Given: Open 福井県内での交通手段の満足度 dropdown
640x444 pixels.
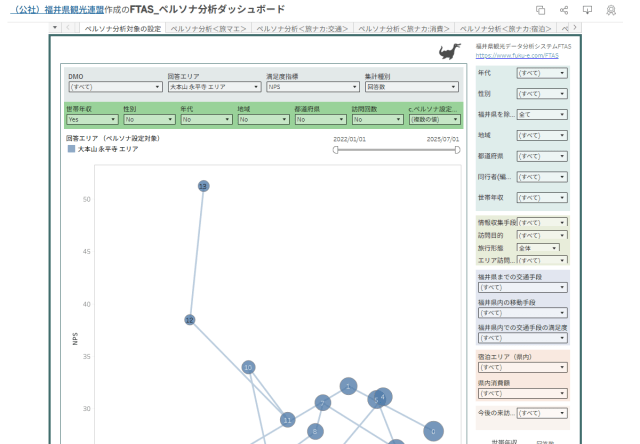Looking at the screenshot, I should 522,338.
